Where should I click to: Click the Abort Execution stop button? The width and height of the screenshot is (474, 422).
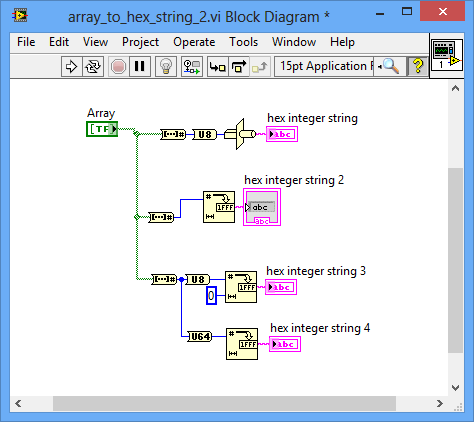coord(118,67)
